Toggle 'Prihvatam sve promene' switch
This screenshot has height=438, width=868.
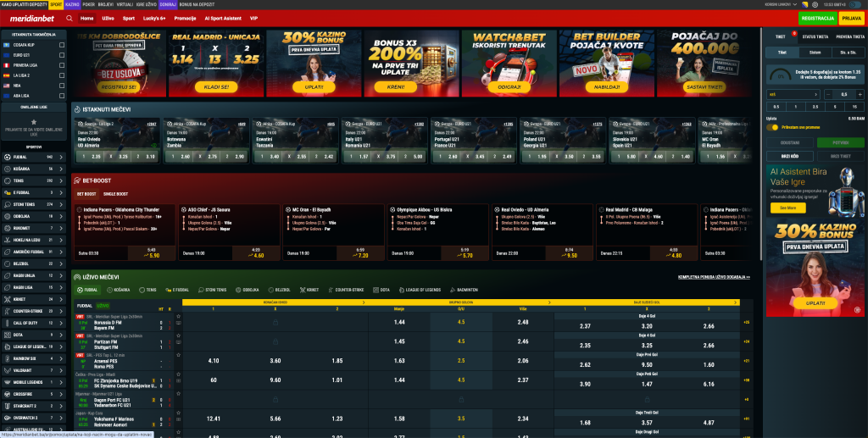772,127
